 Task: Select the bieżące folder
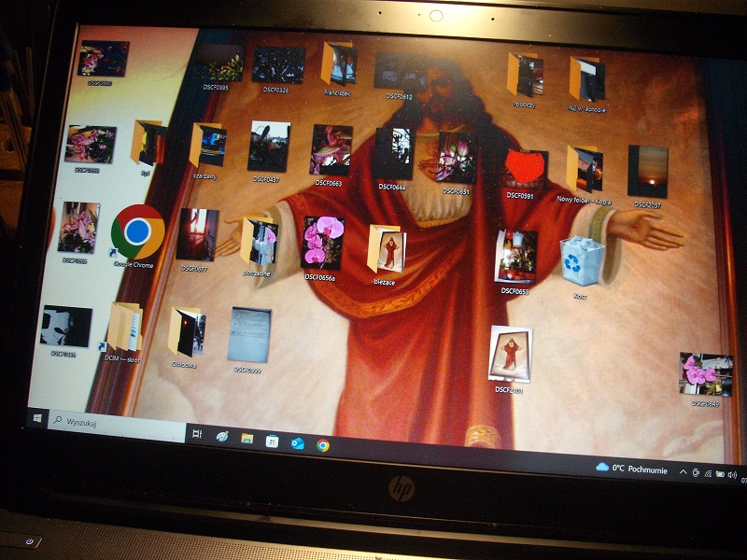(386, 249)
